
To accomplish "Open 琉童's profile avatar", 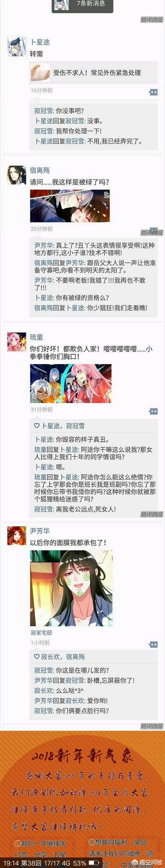I will (16, 342).
